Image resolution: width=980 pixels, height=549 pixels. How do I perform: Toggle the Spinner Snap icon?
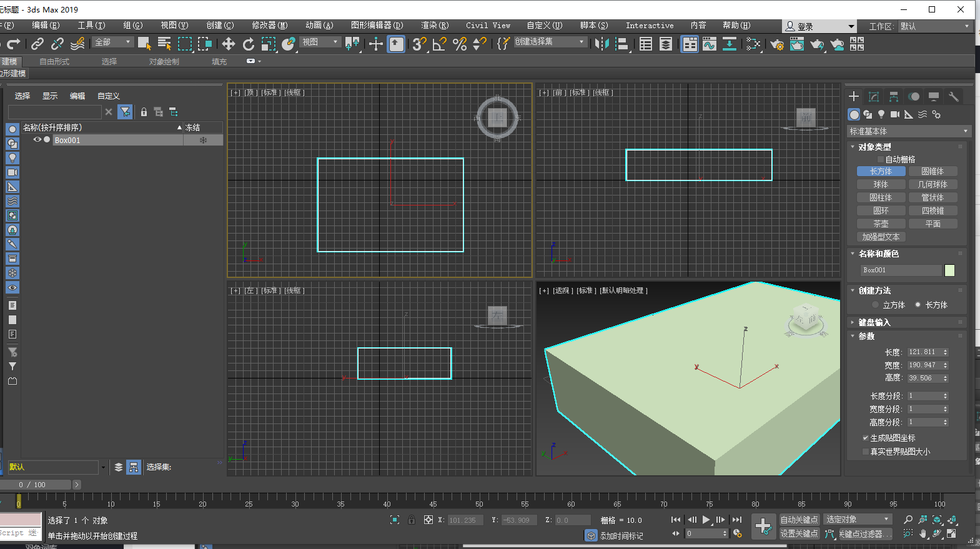[x=480, y=43]
